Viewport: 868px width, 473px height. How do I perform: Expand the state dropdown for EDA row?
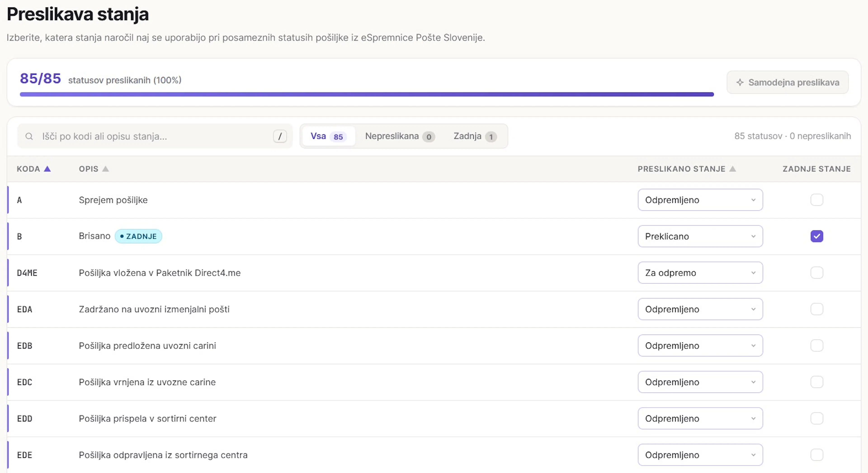coord(700,309)
